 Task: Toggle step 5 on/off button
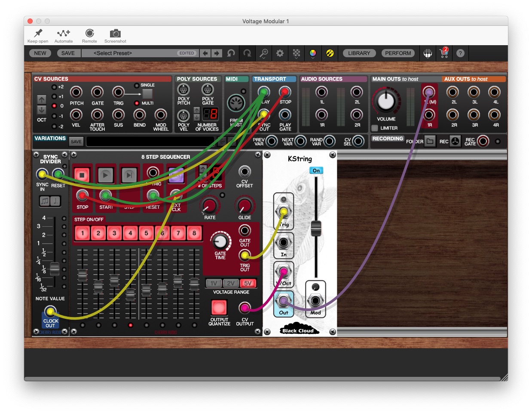[146, 233]
